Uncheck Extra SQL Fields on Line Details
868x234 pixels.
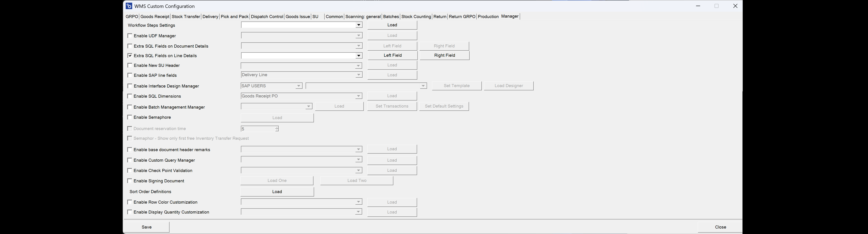click(x=130, y=56)
